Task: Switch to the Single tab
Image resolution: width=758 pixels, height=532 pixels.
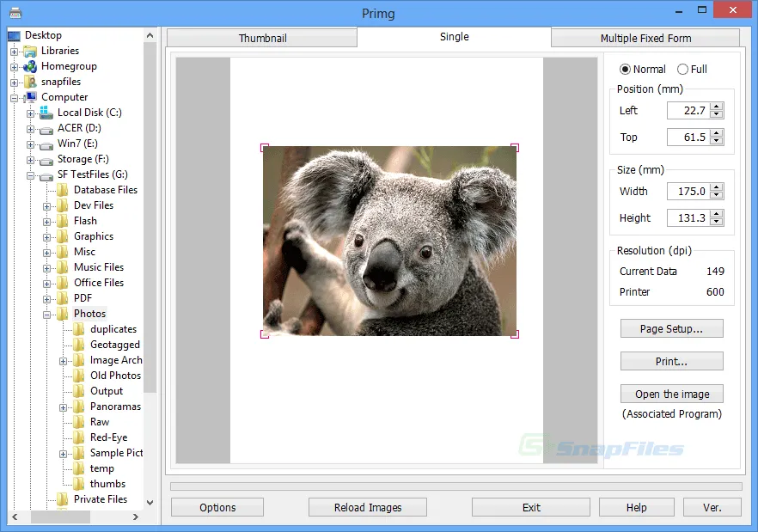Action: [x=454, y=37]
